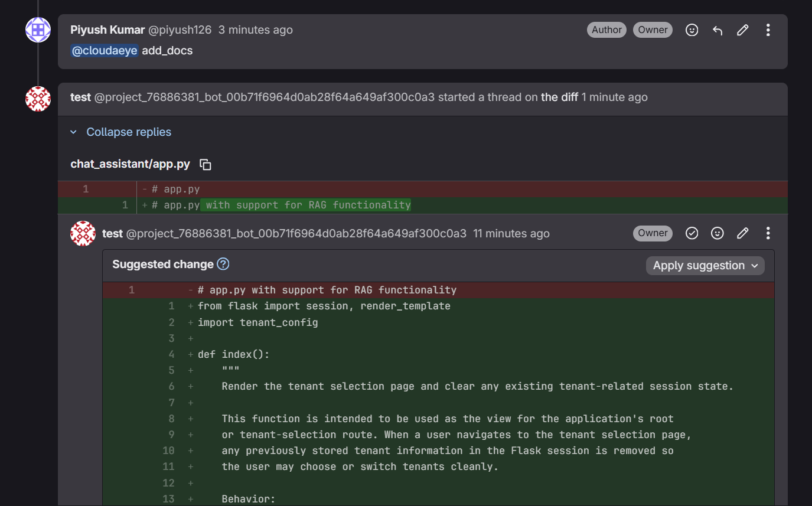Click Piyush Kumar's profile avatar
This screenshot has width=812, height=506.
click(x=38, y=30)
